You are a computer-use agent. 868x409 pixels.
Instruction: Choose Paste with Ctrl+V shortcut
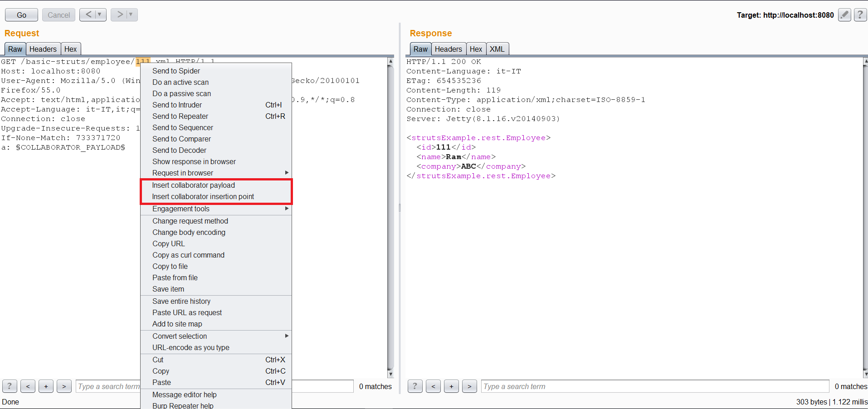pyautogui.click(x=216, y=382)
